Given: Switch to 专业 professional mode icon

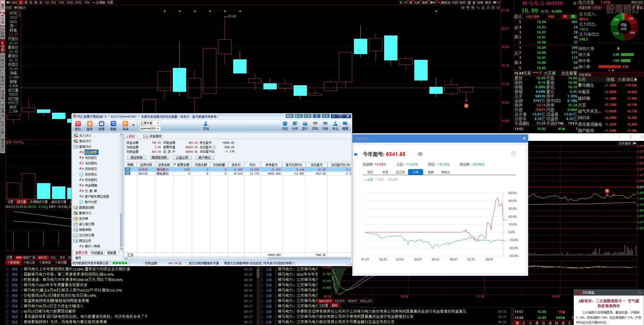Looking at the screenshot, I should [x=335, y=126].
